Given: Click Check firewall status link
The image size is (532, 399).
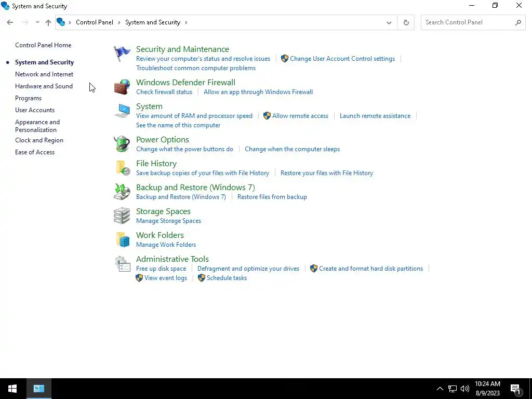Looking at the screenshot, I should pyautogui.click(x=164, y=91).
